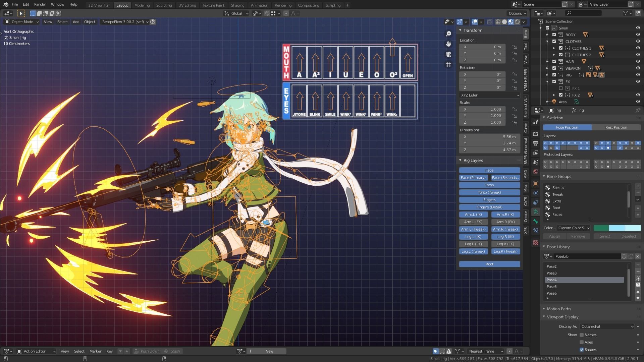
Task: Disable the Shapes show checkbox
Action: (582, 350)
